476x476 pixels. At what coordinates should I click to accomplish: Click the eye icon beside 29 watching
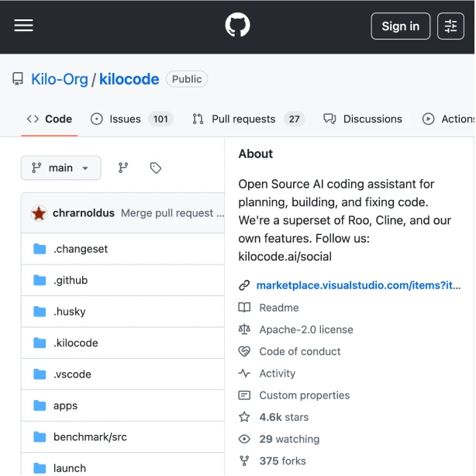coord(244,439)
